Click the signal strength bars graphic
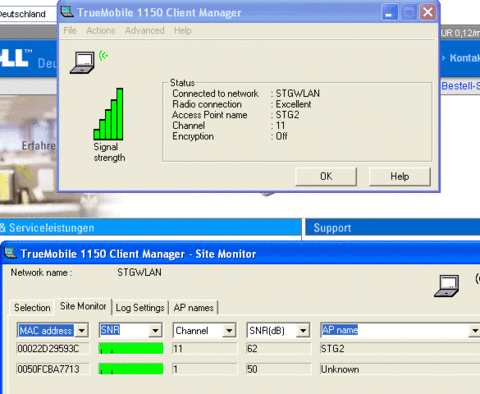This screenshot has width=480, height=394. 108,114
